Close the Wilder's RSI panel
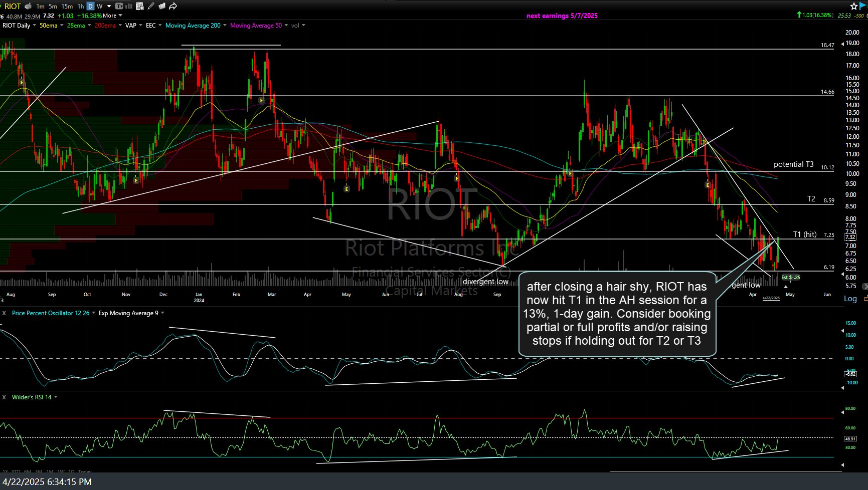This screenshot has height=490, width=868. click(4, 397)
